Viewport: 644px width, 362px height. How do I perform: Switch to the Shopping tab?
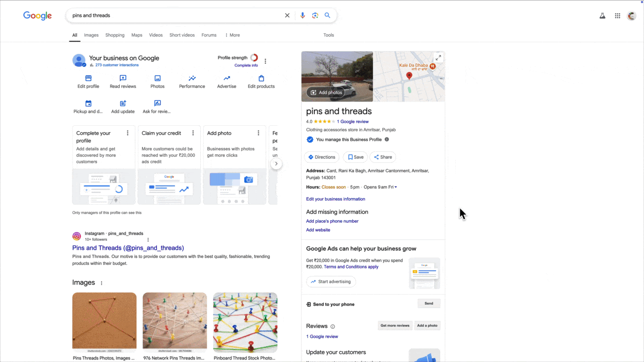(x=115, y=35)
